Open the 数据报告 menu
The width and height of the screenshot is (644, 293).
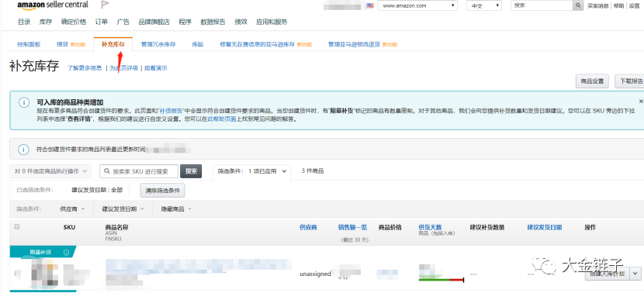click(213, 22)
